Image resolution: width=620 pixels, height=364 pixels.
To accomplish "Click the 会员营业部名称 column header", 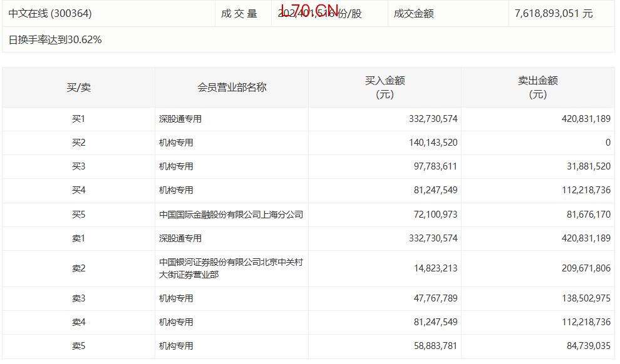I will 232,88.
